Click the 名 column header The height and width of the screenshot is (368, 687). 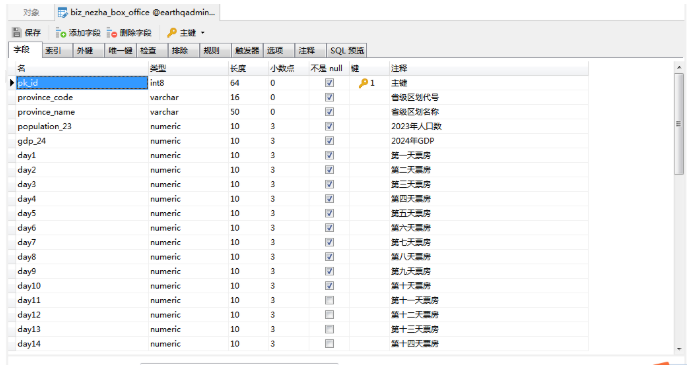(x=82, y=68)
